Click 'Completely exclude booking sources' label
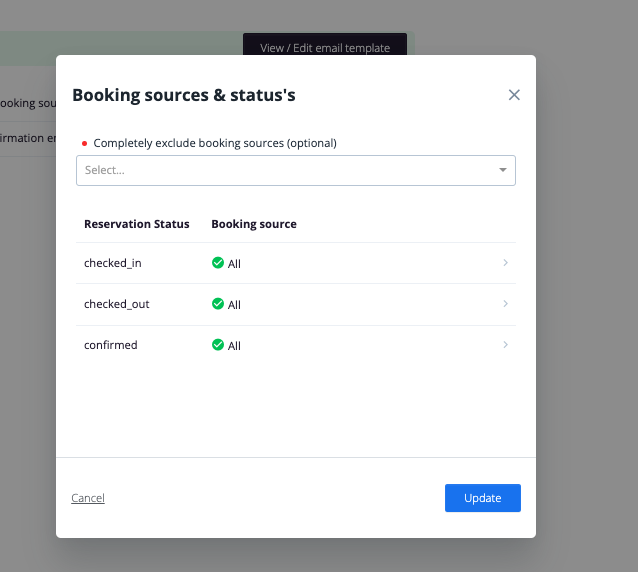 [215, 143]
